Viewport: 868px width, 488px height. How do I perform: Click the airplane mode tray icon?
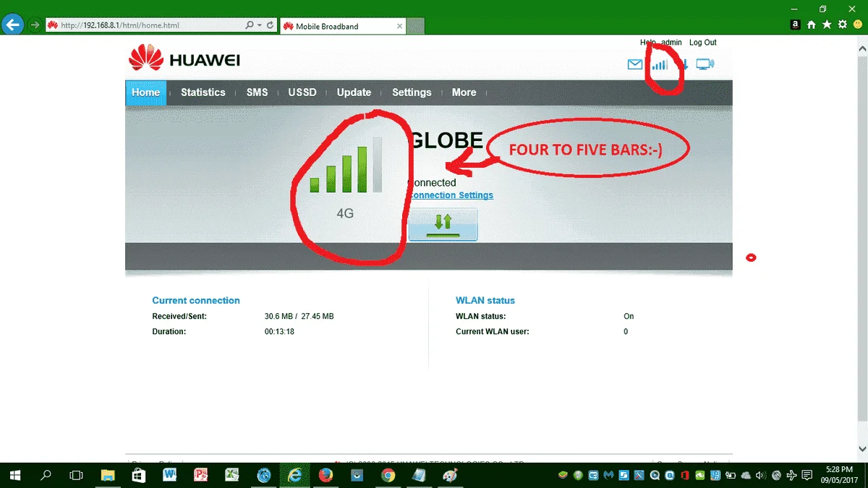[x=792, y=475]
